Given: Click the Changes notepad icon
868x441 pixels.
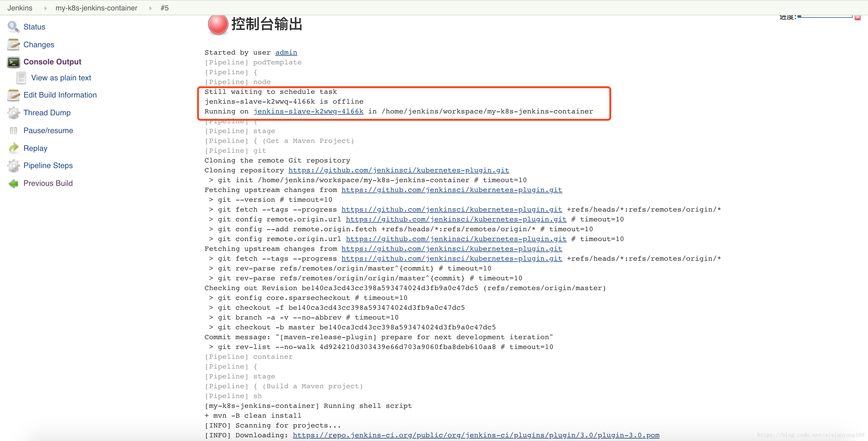Looking at the screenshot, I should click(x=13, y=44).
